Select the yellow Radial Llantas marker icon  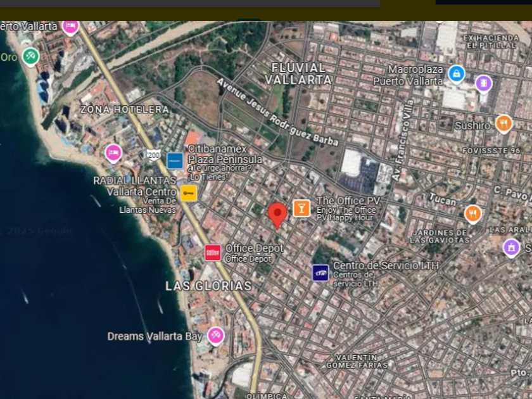[x=189, y=193]
